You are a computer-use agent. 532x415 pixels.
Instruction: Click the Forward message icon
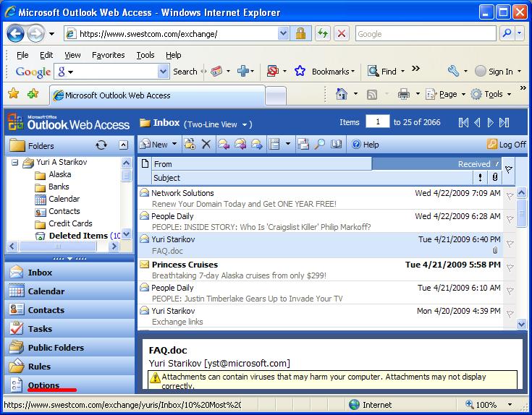tap(257, 145)
